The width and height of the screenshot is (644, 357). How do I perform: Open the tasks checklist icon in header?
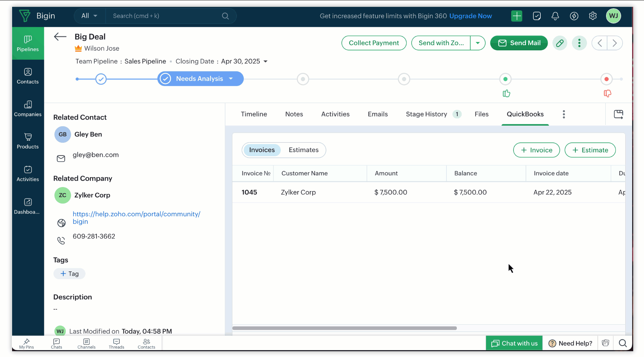coord(537,16)
